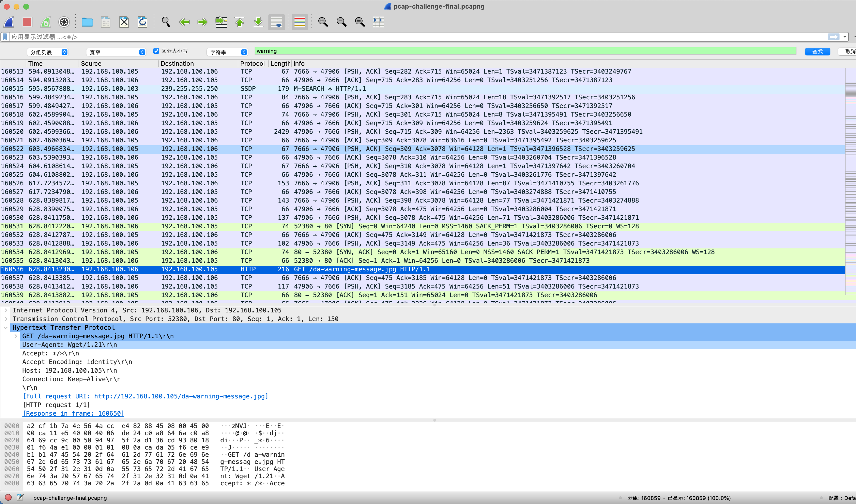Viewport: 856px width, 504px height.
Task: Go to the first packet arrow icon
Action: click(x=240, y=22)
